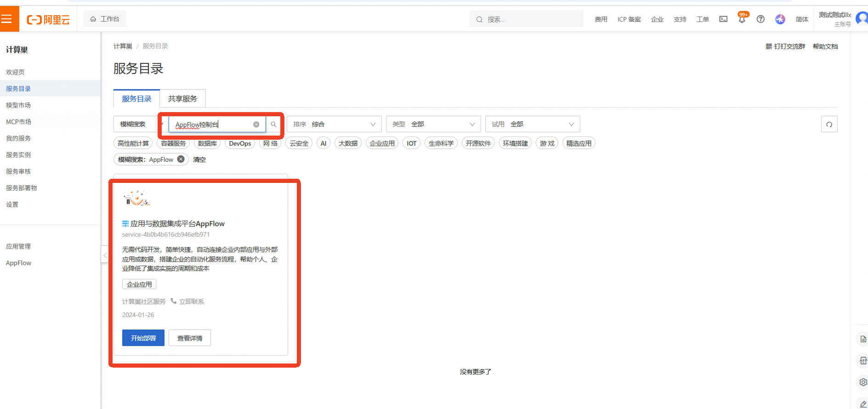The height and width of the screenshot is (409, 868).
Task: Filter by 容器服务 category
Action: click(173, 143)
